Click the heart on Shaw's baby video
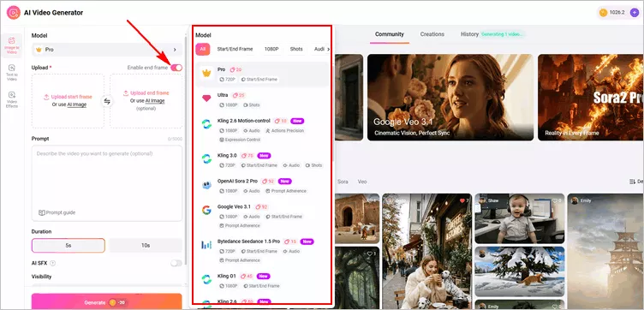Image resolution: width=644 pixels, height=310 pixels. coord(553,200)
